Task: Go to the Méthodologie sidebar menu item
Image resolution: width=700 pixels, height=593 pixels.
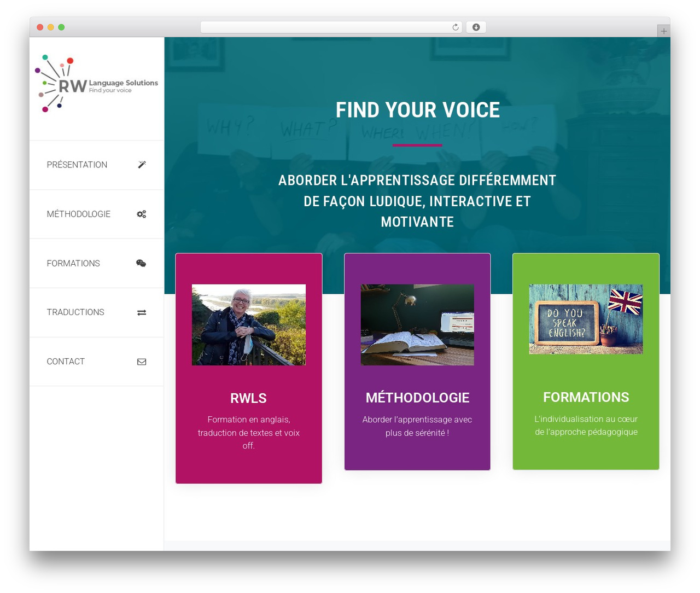Action: click(97, 214)
